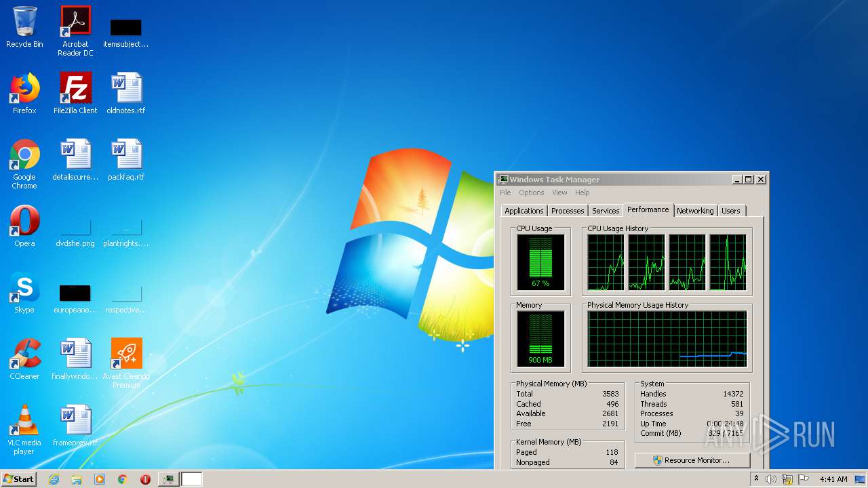Open the Recycle Bin desktop icon
Screen dimensions: 868x488
(24, 27)
